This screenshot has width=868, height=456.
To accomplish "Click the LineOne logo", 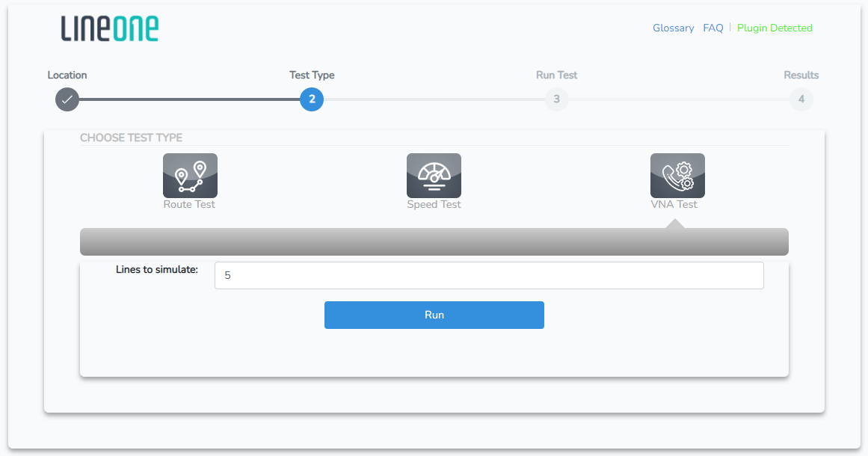I will pos(110,28).
